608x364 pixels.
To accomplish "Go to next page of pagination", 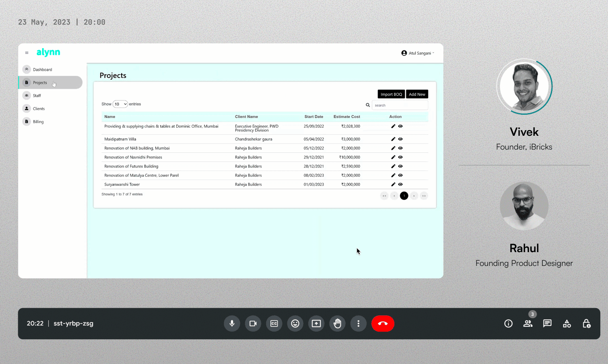I will (x=414, y=196).
